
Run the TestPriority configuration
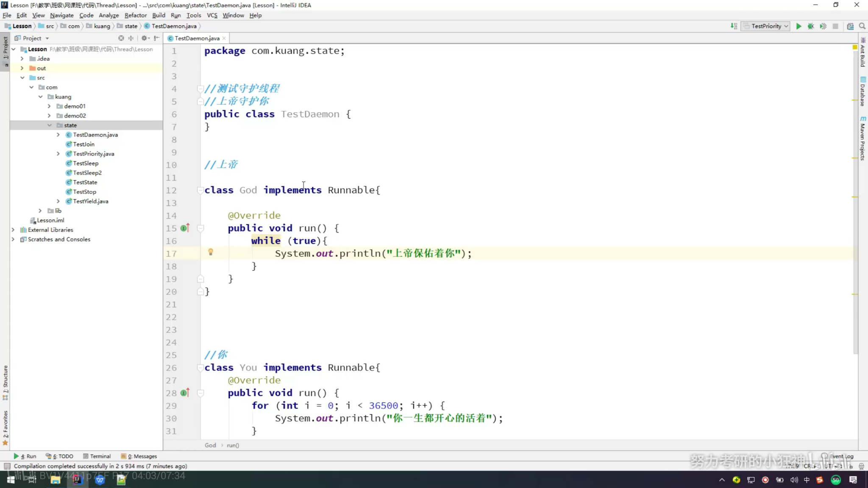click(x=798, y=26)
